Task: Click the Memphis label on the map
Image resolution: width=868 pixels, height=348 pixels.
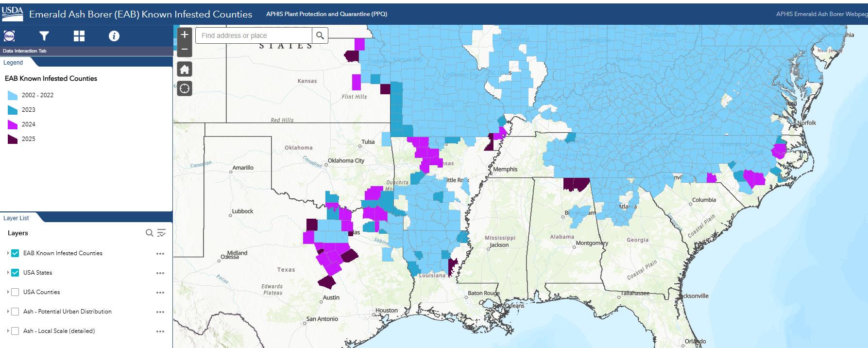Action: (x=505, y=169)
